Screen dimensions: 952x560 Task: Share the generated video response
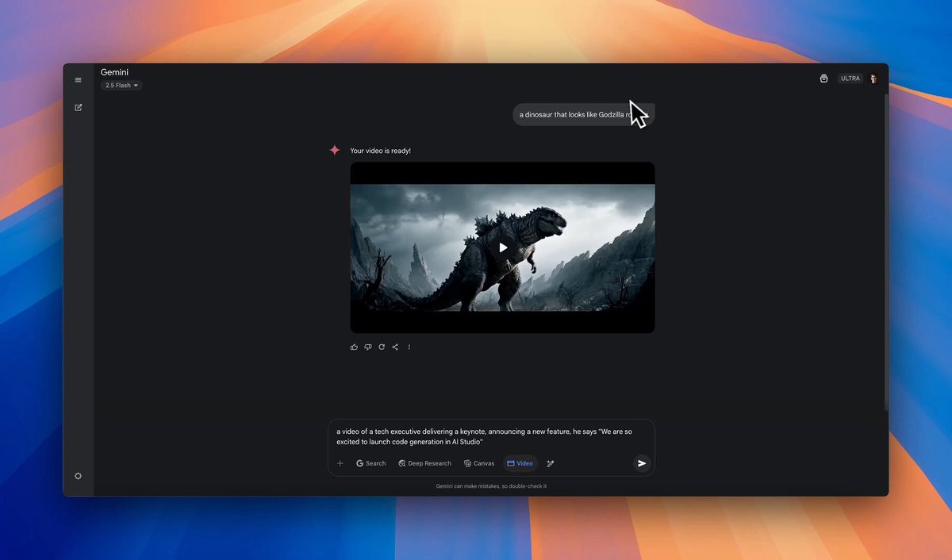395,347
